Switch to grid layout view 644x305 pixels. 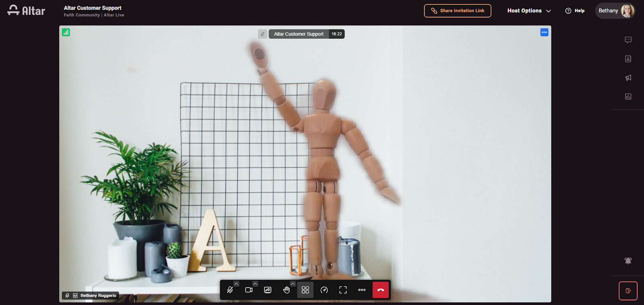coord(305,290)
